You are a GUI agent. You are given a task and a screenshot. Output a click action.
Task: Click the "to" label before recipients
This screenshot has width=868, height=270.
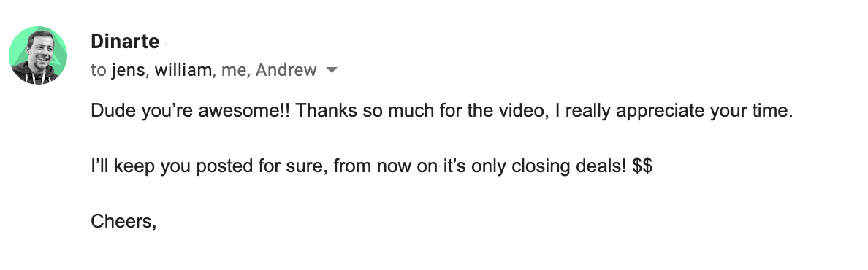point(98,70)
